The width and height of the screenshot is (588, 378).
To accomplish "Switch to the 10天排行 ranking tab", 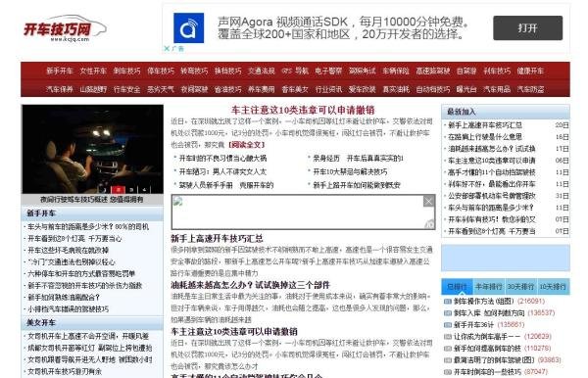I will click(x=553, y=287).
